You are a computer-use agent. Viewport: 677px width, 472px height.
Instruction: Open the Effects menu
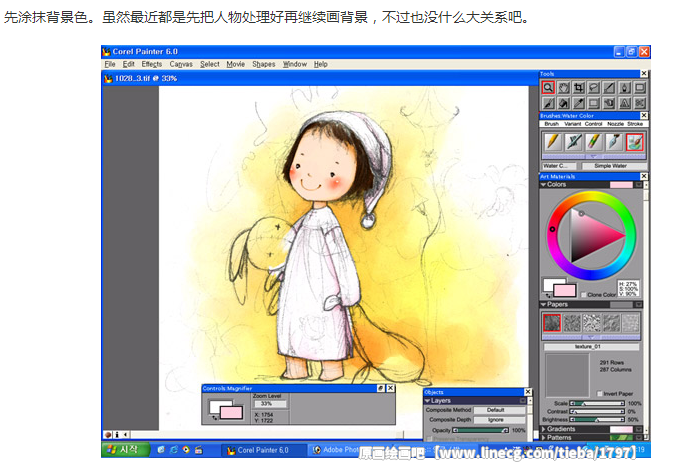coord(152,64)
